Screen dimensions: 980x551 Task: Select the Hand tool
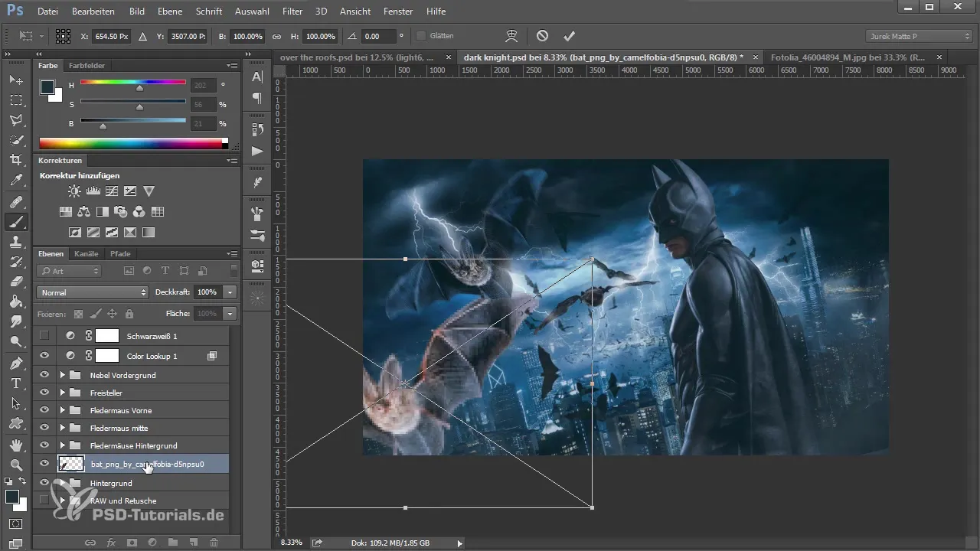(16, 445)
